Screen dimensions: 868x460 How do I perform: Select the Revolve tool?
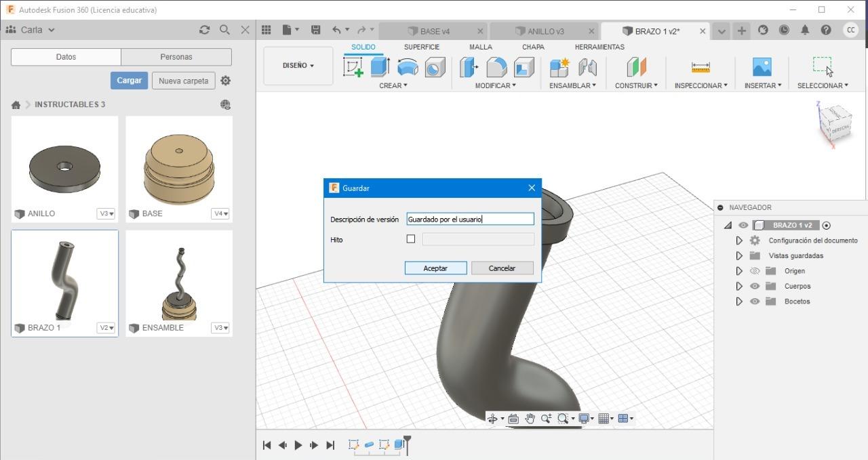coord(408,67)
